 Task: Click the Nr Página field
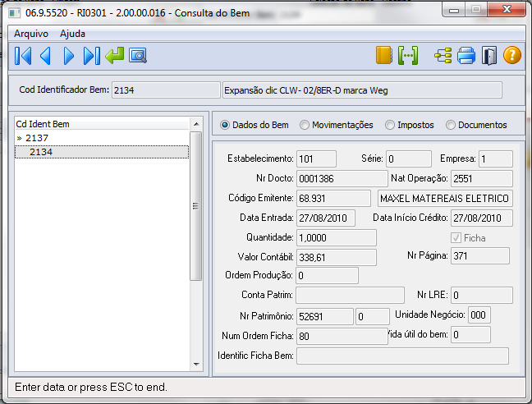(x=480, y=255)
